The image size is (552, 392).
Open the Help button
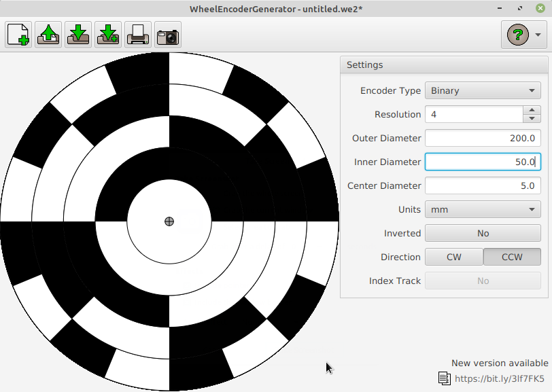click(x=517, y=34)
